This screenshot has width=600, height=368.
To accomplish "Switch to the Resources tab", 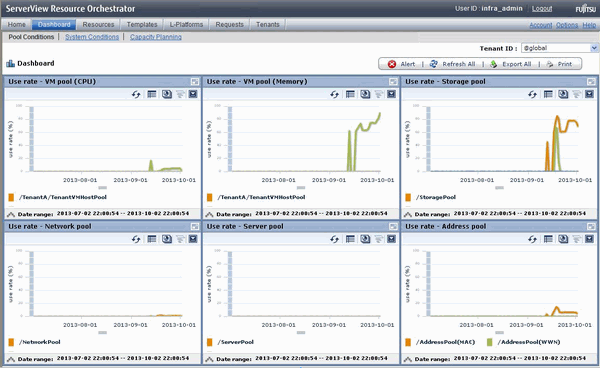I will coord(98,24).
